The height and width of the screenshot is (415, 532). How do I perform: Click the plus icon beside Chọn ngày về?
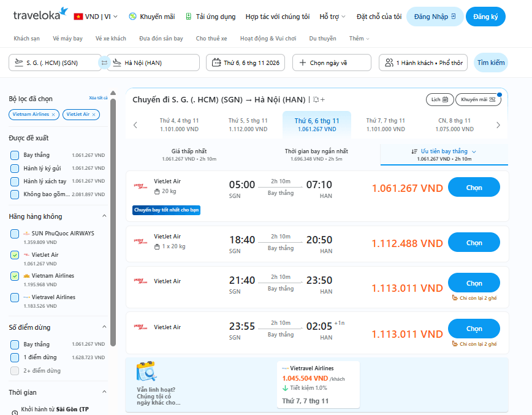[x=303, y=63]
